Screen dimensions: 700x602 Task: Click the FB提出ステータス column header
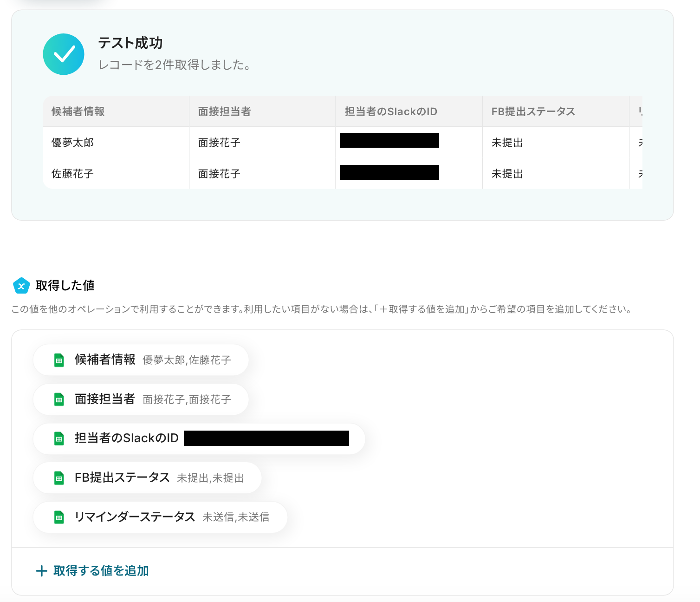click(x=556, y=111)
